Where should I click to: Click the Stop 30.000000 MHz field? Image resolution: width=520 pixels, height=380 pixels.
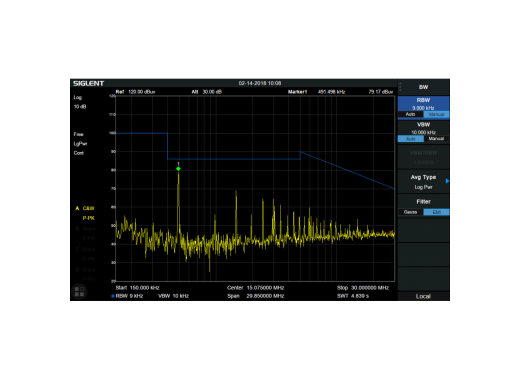363,288
